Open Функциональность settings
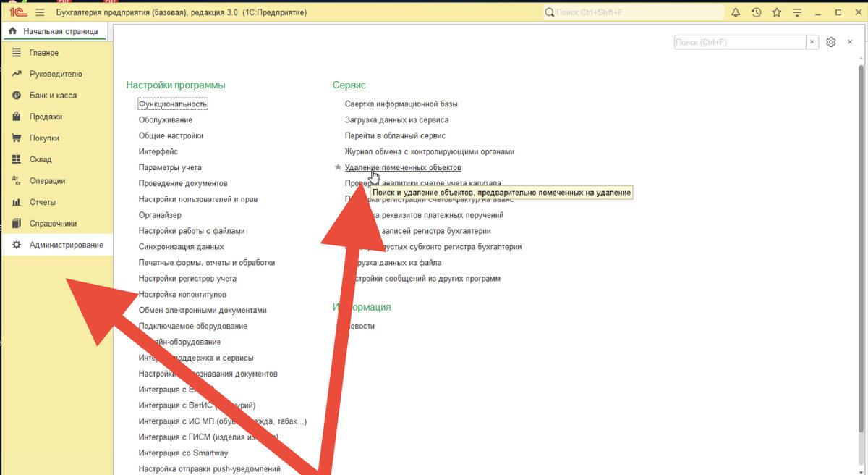 pyautogui.click(x=173, y=104)
